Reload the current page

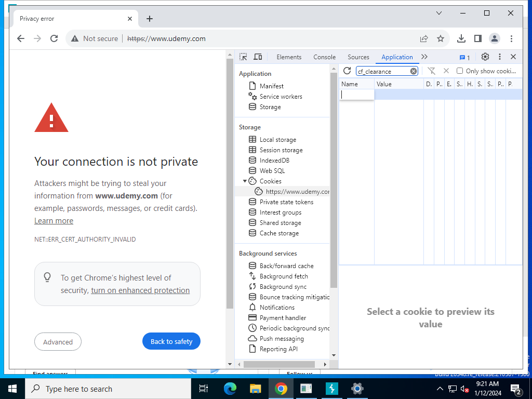pos(54,38)
